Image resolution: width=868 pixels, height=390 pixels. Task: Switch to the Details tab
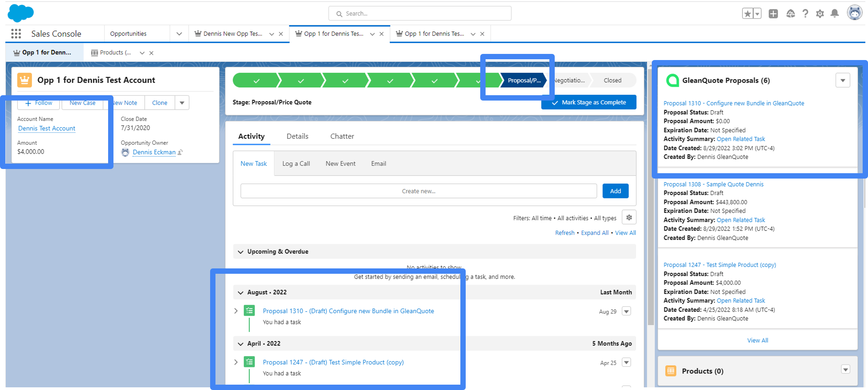point(297,136)
